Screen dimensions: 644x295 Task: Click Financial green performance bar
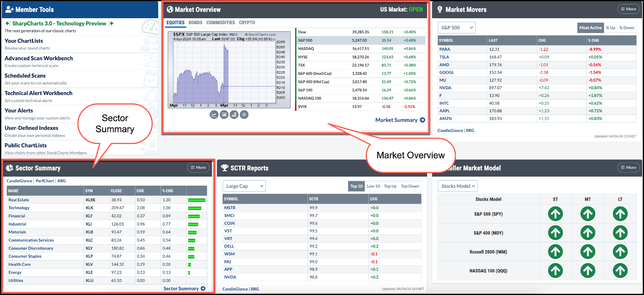[194, 216]
